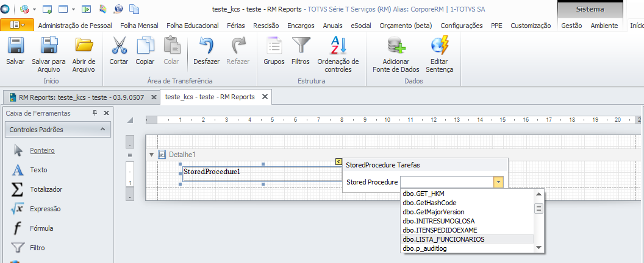Select the StoredProcedure1 control on canvas
This screenshot has height=263, width=644.
(x=261, y=174)
